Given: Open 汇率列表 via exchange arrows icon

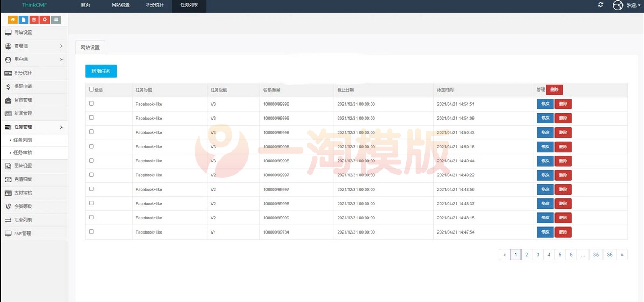Looking at the screenshot, I should [8, 220].
